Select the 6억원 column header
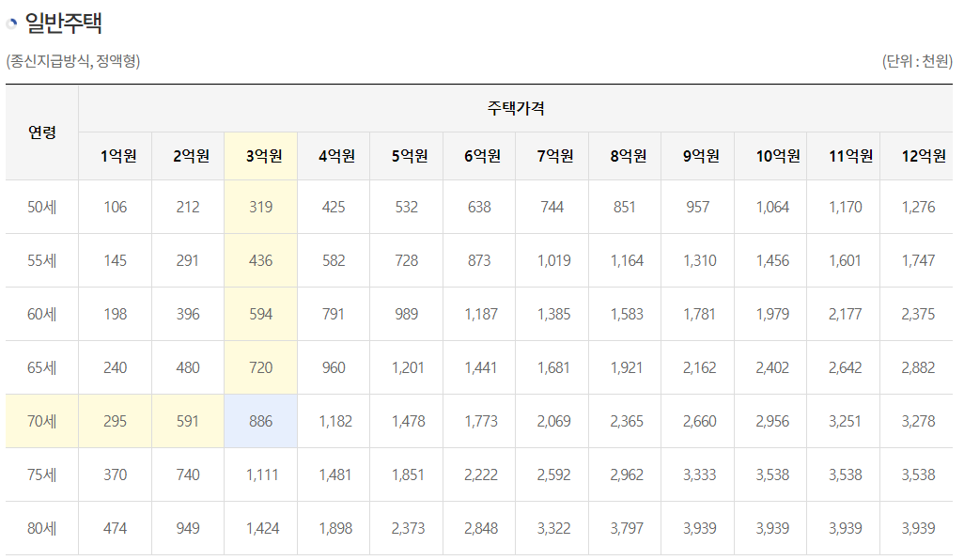The image size is (964, 560). [479, 155]
